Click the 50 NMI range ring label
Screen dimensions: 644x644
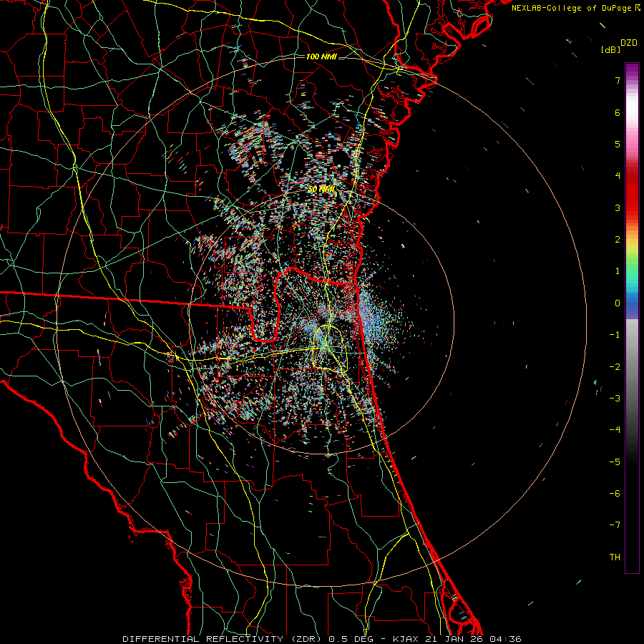pyautogui.click(x=321, y=190)
